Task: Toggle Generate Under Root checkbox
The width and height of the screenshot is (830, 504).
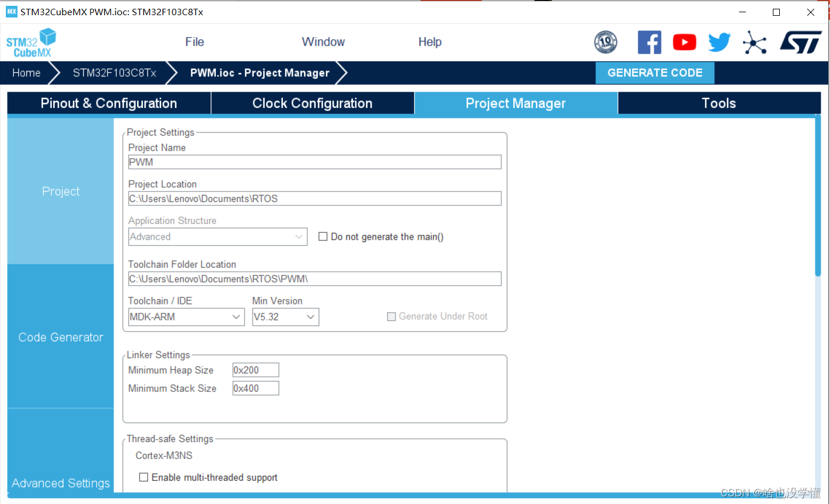Action: (x=391, y=317)
